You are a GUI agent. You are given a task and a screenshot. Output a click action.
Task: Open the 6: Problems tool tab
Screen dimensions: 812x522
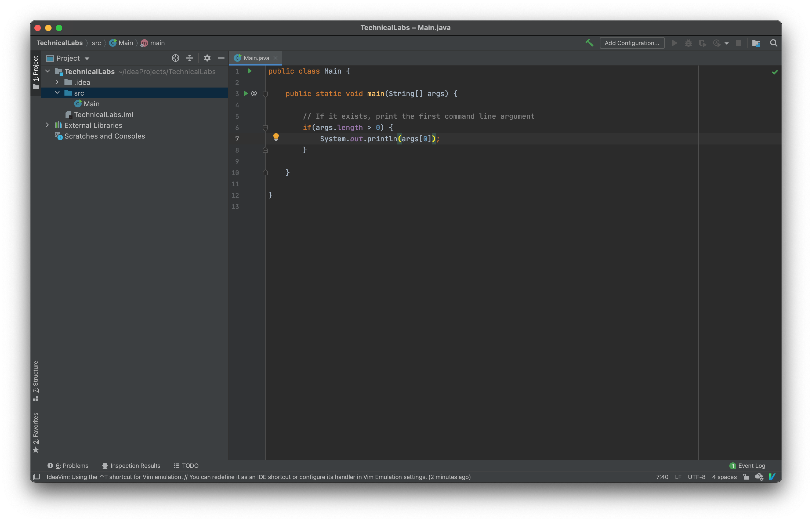point(68,465)
